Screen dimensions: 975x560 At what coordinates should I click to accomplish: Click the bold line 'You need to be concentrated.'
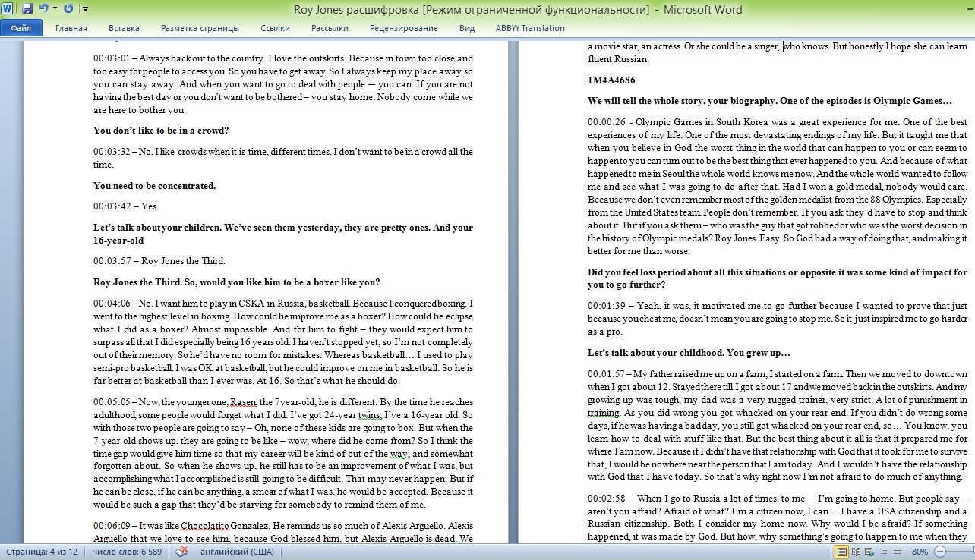(155, 185)
